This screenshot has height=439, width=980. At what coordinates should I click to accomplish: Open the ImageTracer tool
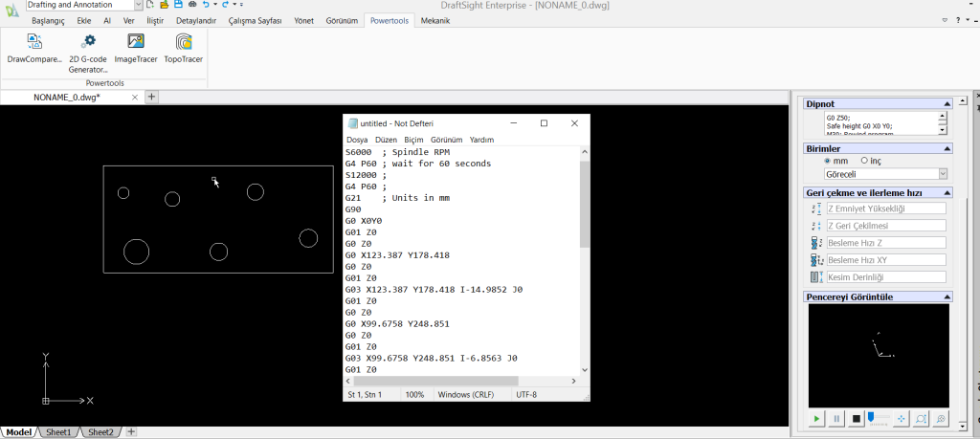point(135,48)
